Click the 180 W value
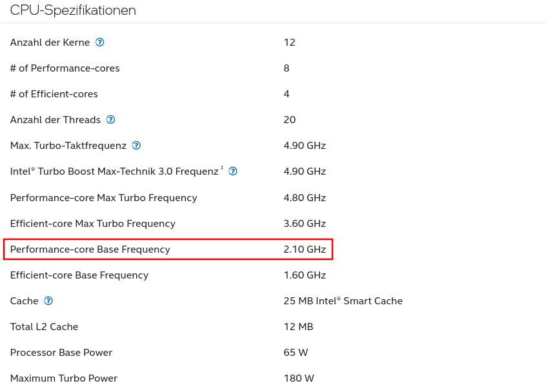The height and width of the screenshot is (392, 546). pyautogui.click(x=298, y=378)
